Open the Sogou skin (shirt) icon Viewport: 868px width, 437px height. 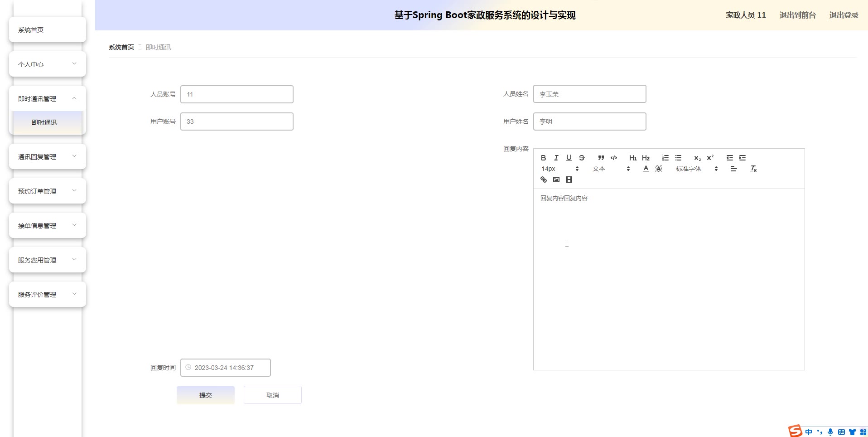(x=852, y=432)
